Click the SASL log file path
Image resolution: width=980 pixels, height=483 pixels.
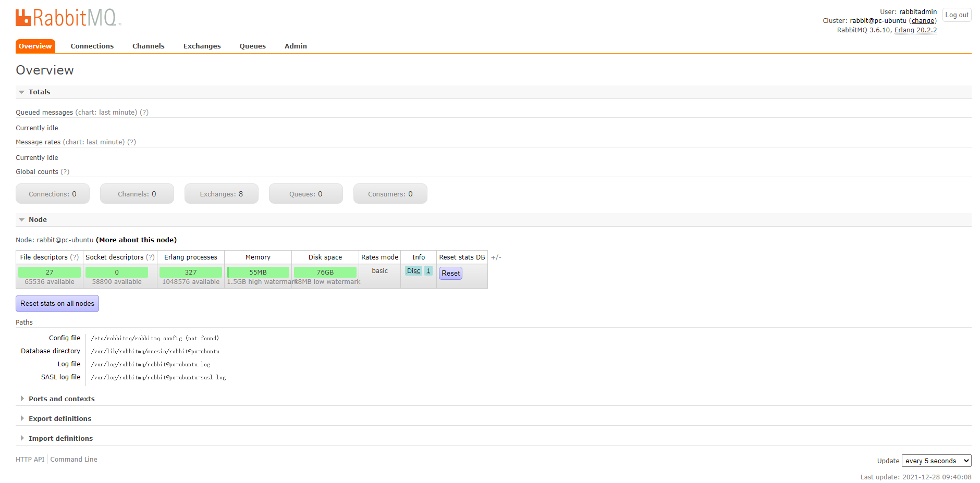pyautogui.click(x=158, y=377)
